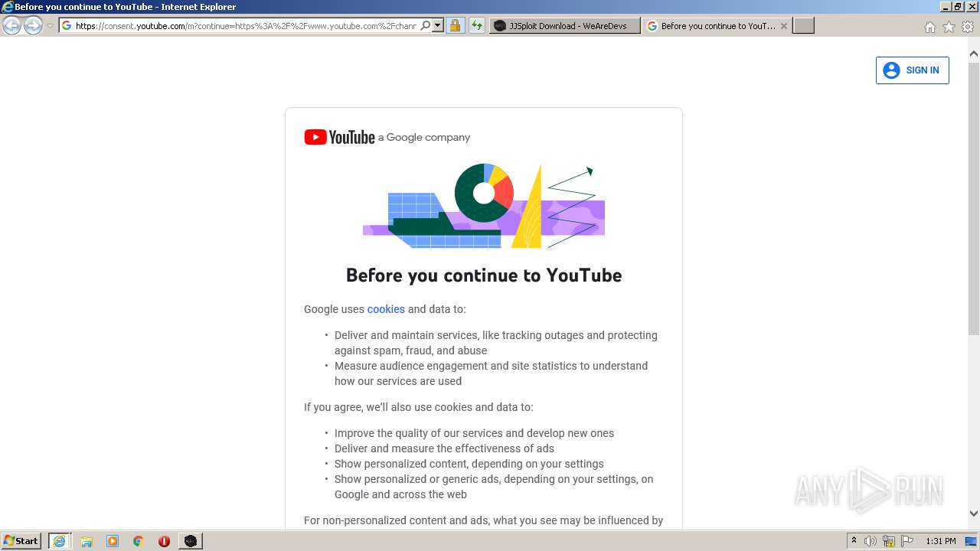
Task: Open the Windows Start menu
Action: pos(21,541)
